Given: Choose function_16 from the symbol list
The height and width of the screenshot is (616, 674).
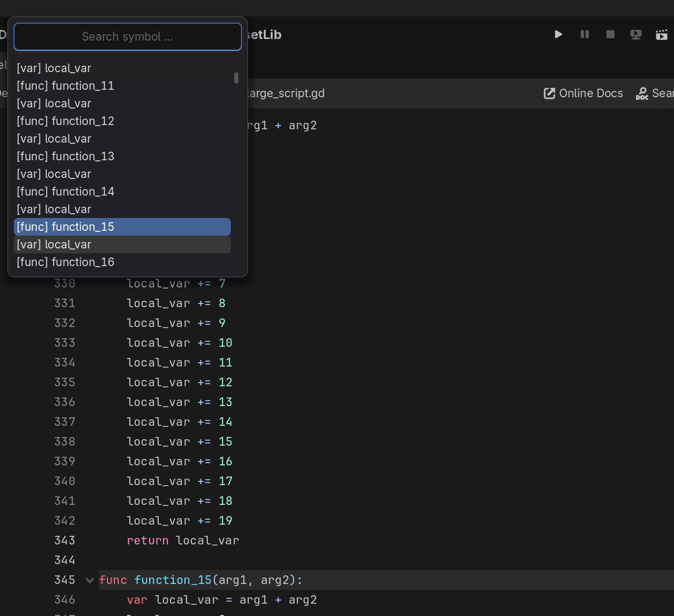Looking at the screenshot, I should pos(65,262).
